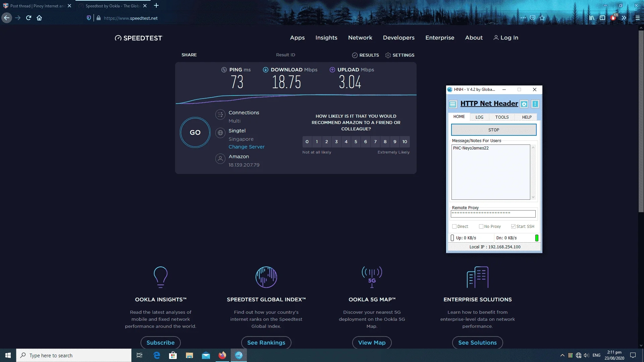Click the Amazon provider user icon
The image size is (644, 362).
pyautogui.click(x=220, y=159)
